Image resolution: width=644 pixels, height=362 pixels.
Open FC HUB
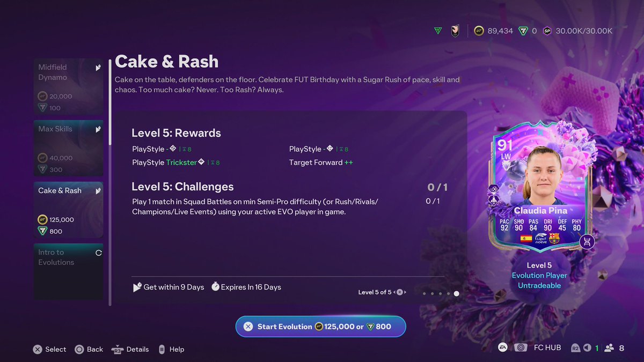(x=547, y=348)
